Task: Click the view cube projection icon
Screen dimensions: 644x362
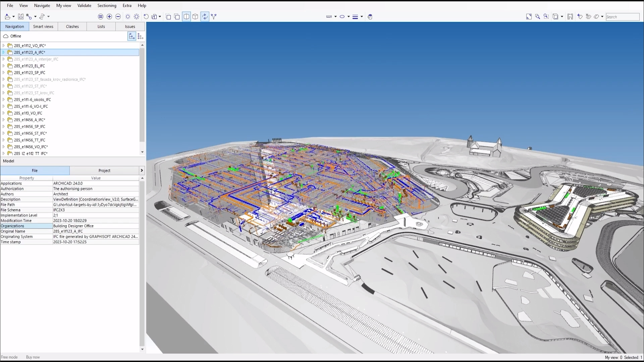Action: pyautogui.click(x=555, y=17)
